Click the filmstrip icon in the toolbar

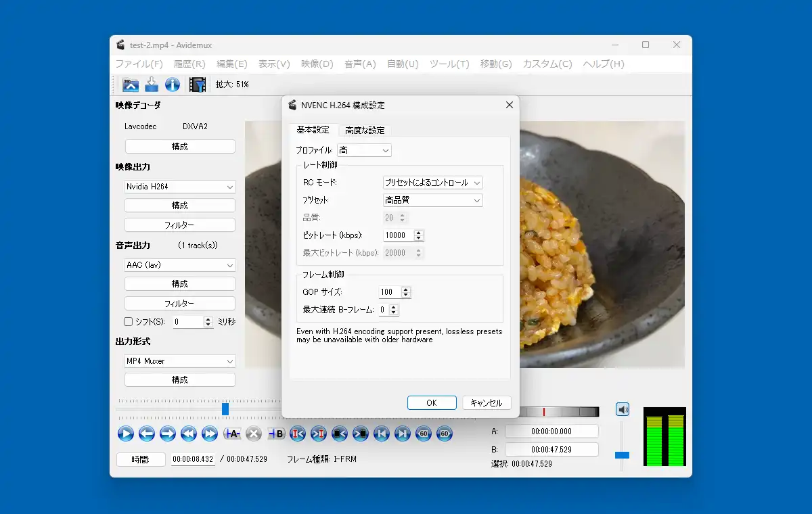coord(198,85)
